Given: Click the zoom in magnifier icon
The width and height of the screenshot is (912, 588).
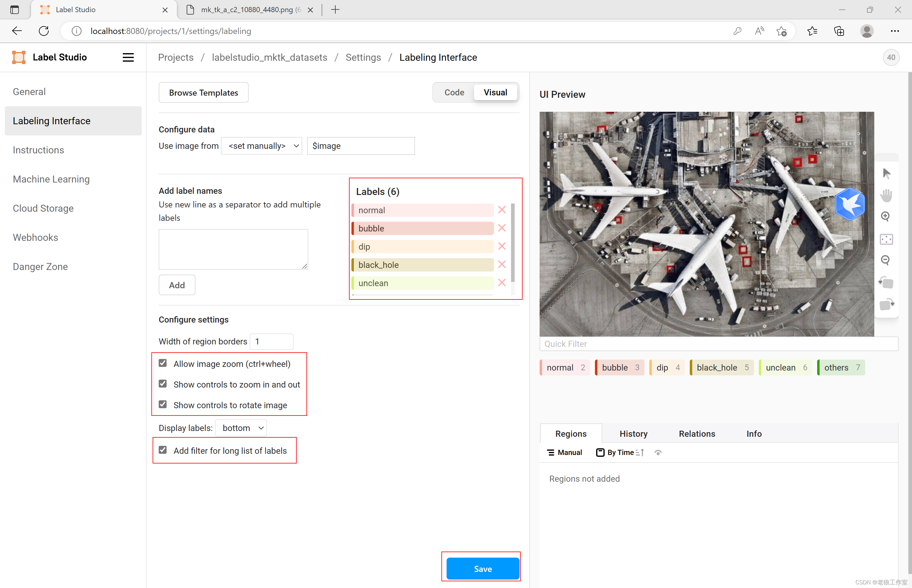Looking at the screenshot, I should (x=886, y=217).
